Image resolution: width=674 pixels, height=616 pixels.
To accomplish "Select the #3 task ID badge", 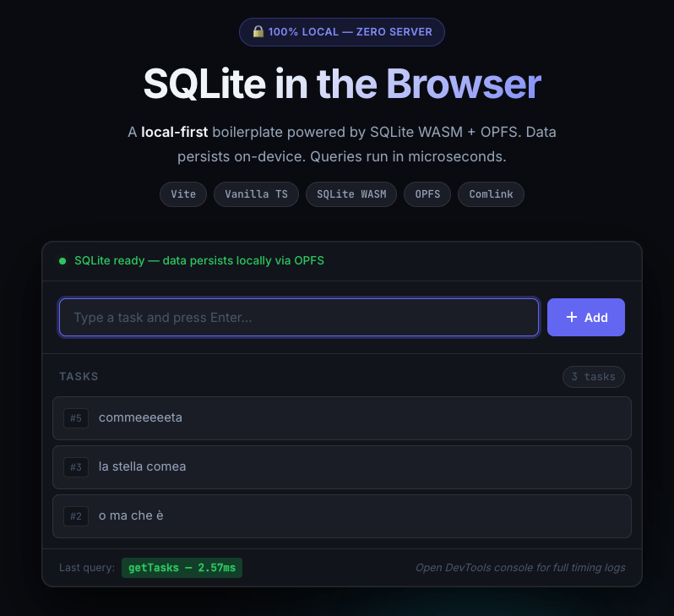I will click(76, 467).
